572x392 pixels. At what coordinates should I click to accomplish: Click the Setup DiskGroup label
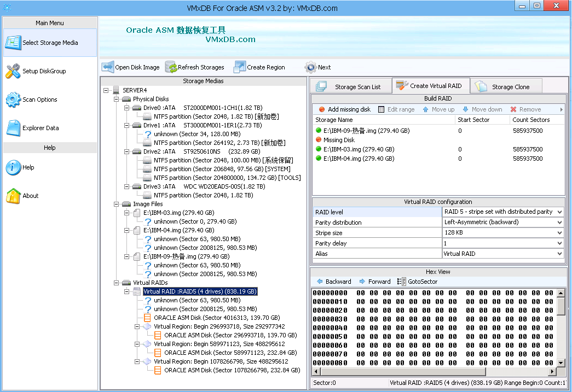(x=44, y=71)
